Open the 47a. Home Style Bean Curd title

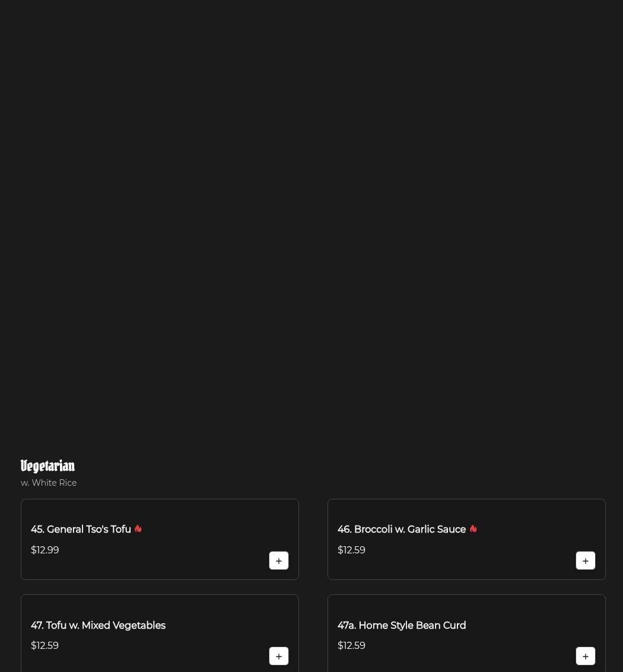point(402,625)
